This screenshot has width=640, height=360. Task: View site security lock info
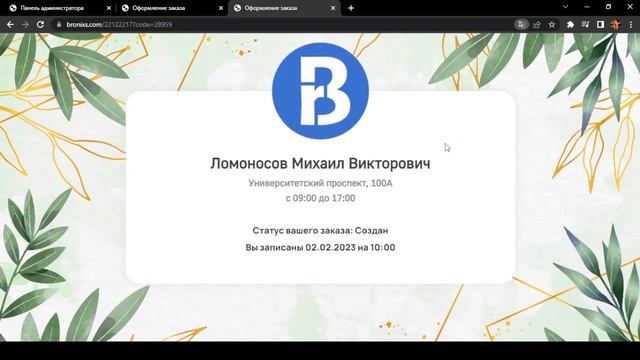coord(59,24)
